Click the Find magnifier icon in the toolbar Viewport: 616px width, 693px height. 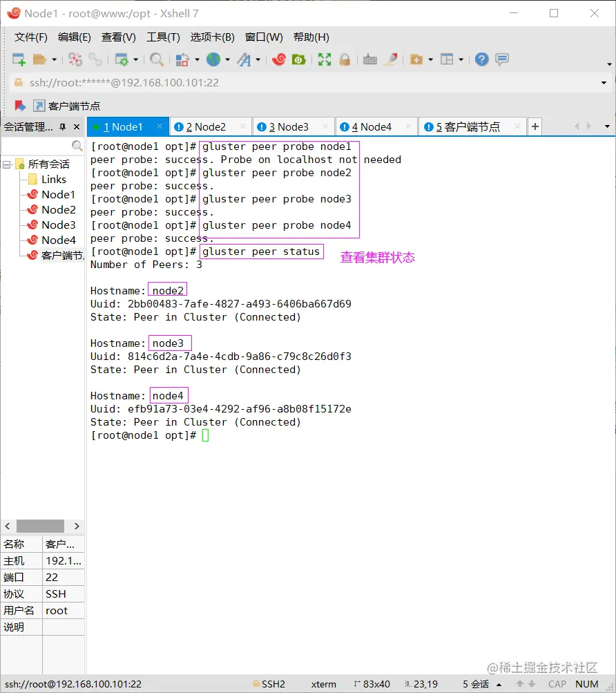click(157, 59)
